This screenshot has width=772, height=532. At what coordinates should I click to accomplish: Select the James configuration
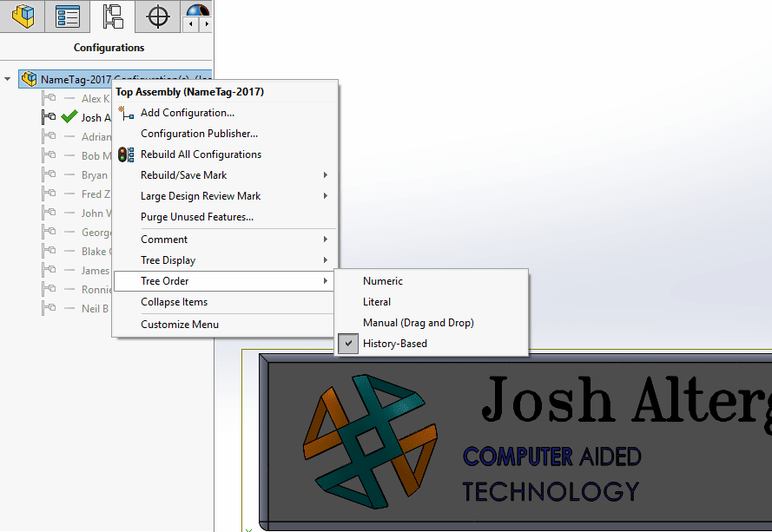(x=96, y=271)
